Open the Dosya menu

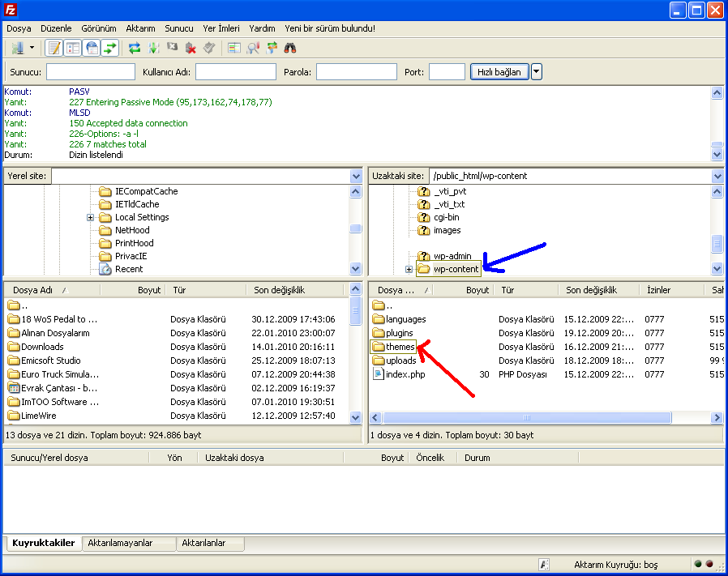[19, 28]
